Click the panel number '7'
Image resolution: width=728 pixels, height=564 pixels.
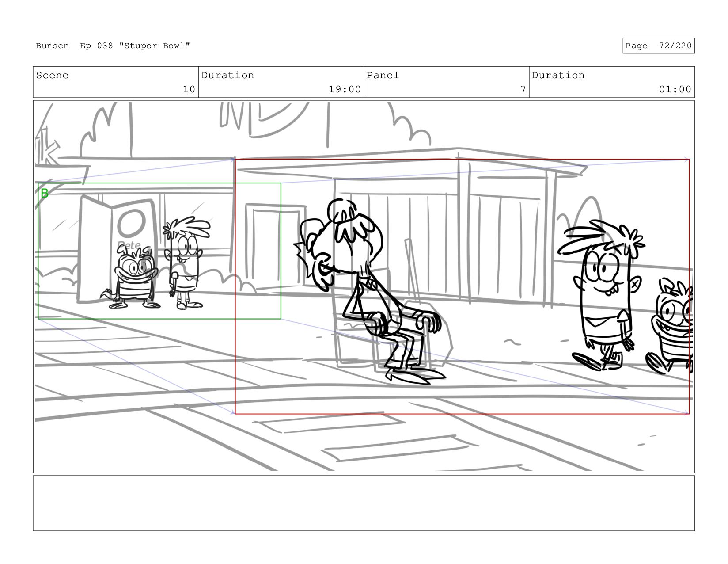point(523,89)
